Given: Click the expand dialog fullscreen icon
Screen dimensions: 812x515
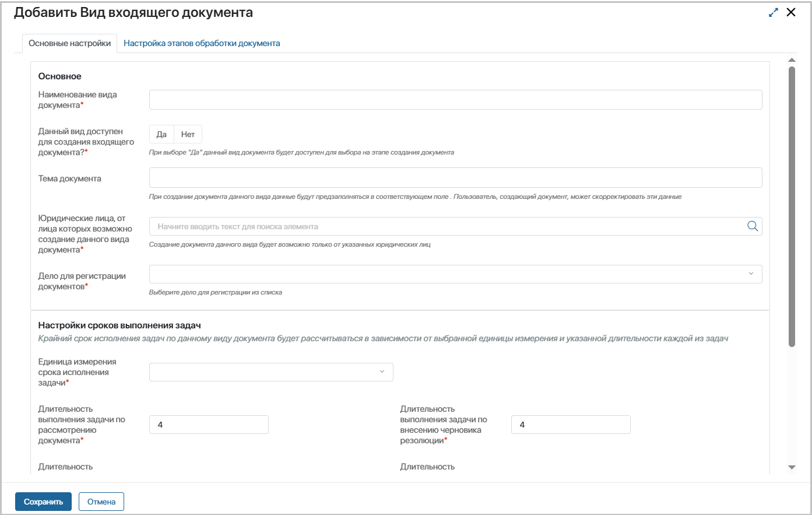Looking at the screenshot, I should point(774,12).
